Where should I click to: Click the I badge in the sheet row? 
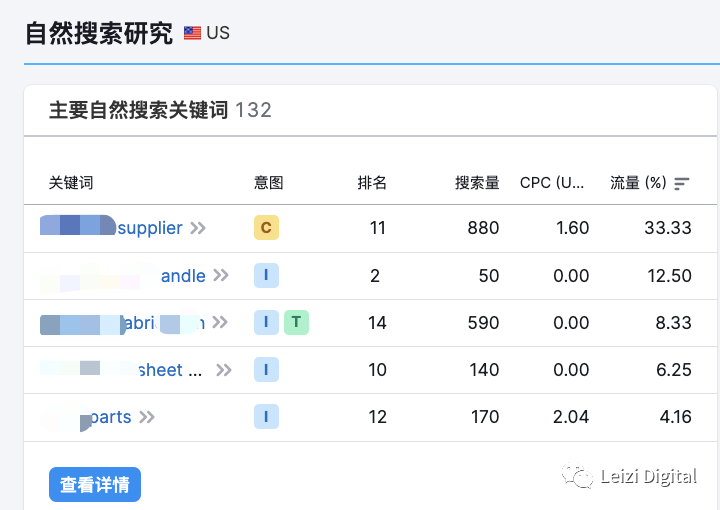pyautogui.click(x=266, y=370)
